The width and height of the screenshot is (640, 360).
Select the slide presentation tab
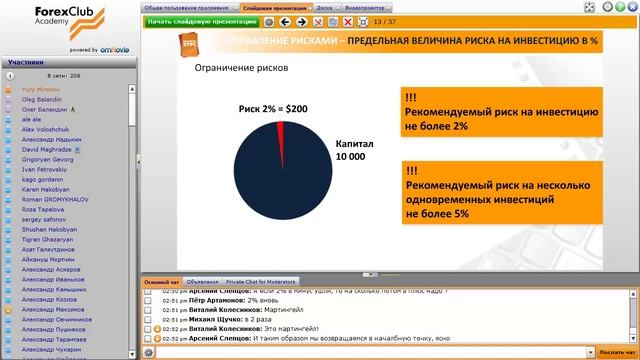(274, 8)
